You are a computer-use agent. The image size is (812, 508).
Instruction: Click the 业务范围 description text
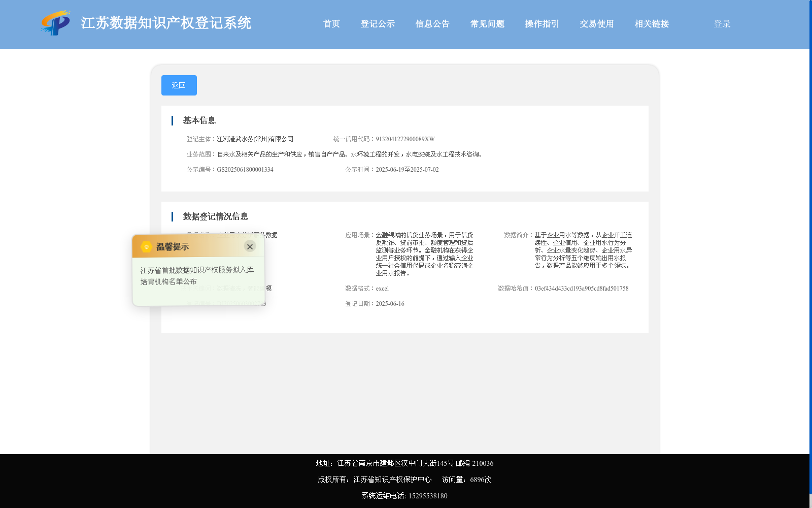click(x=351, y=154)
